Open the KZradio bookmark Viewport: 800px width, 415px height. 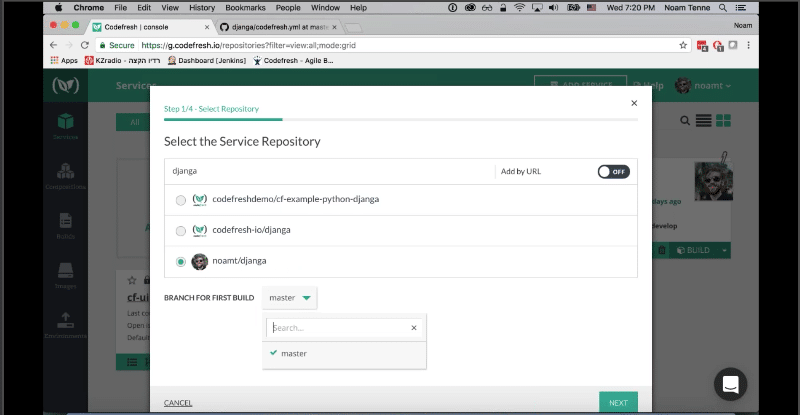122,60
